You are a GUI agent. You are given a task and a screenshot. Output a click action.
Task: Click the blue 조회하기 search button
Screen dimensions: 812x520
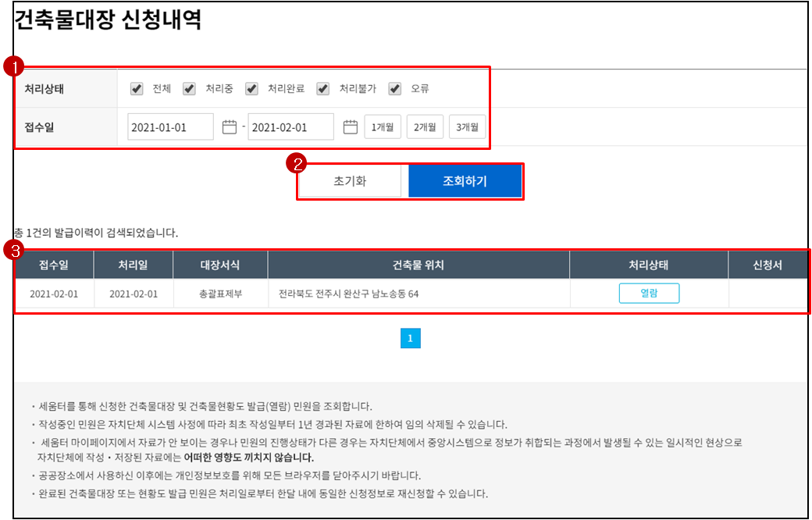click(465, 180)
